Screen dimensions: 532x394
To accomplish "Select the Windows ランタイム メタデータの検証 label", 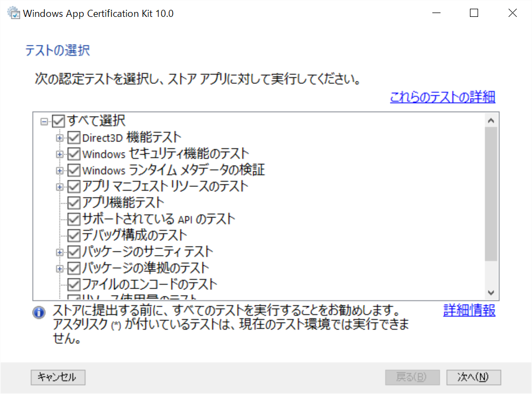I will tap(173, 170).
